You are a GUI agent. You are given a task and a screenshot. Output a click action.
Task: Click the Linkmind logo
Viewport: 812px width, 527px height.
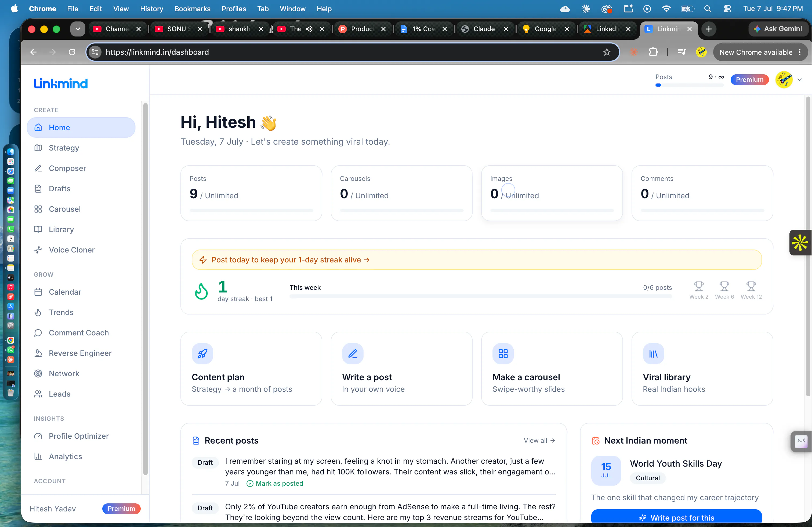point(60,83)
